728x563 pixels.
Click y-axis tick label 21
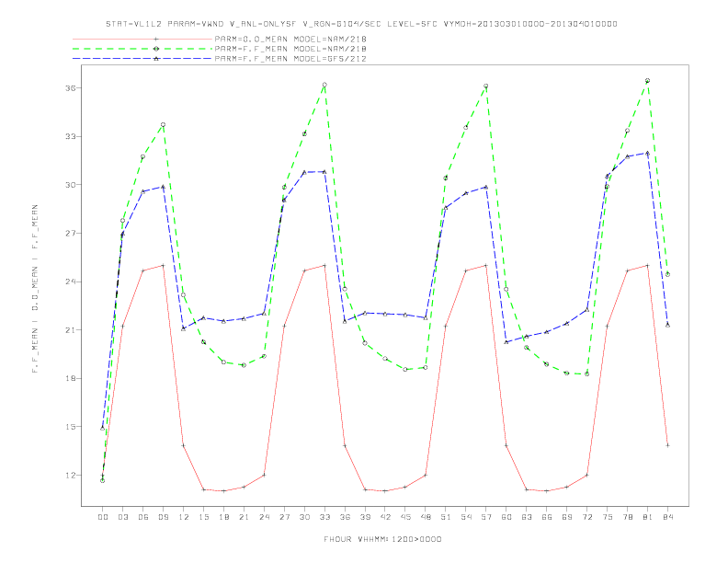[70, 330]
